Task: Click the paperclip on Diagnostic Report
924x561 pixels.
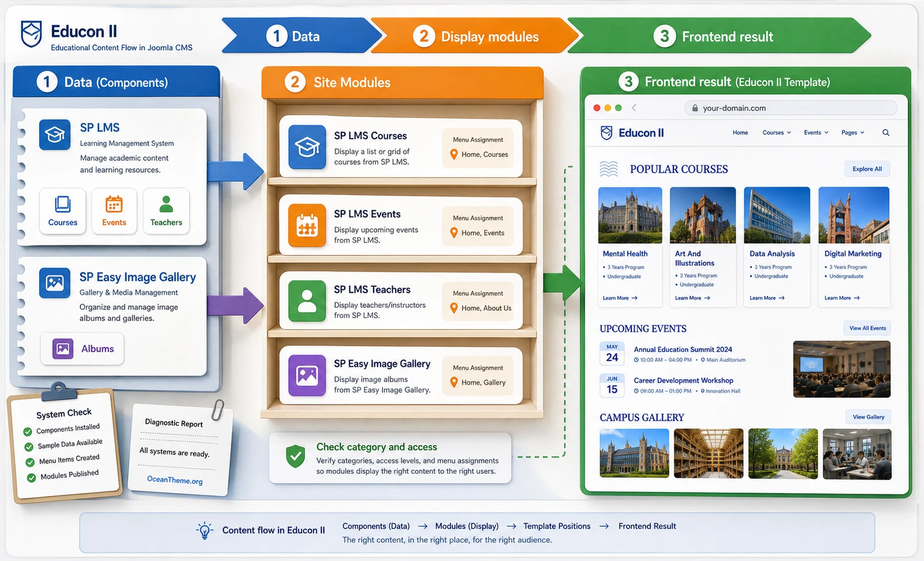Action: [x=218, y=410]
